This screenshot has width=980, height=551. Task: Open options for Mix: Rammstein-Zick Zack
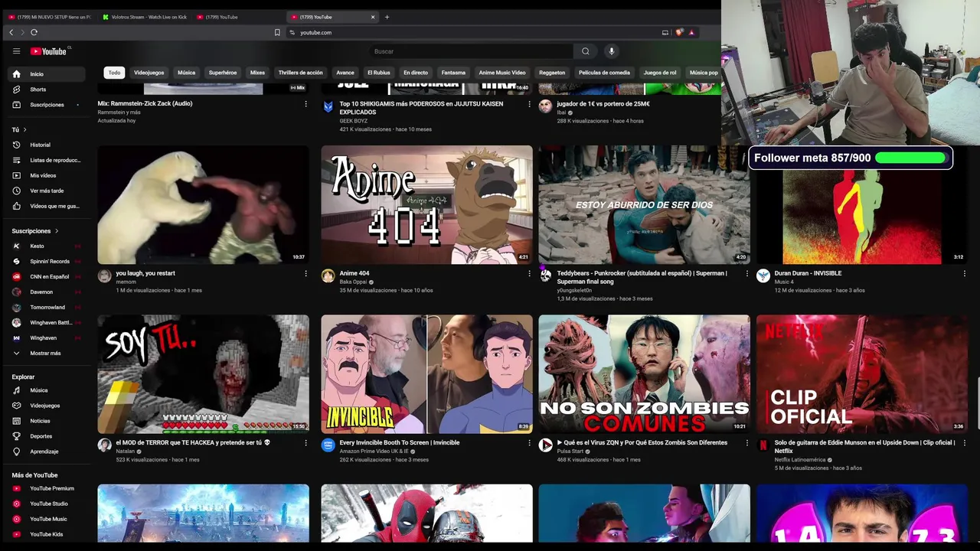[305, 103]
